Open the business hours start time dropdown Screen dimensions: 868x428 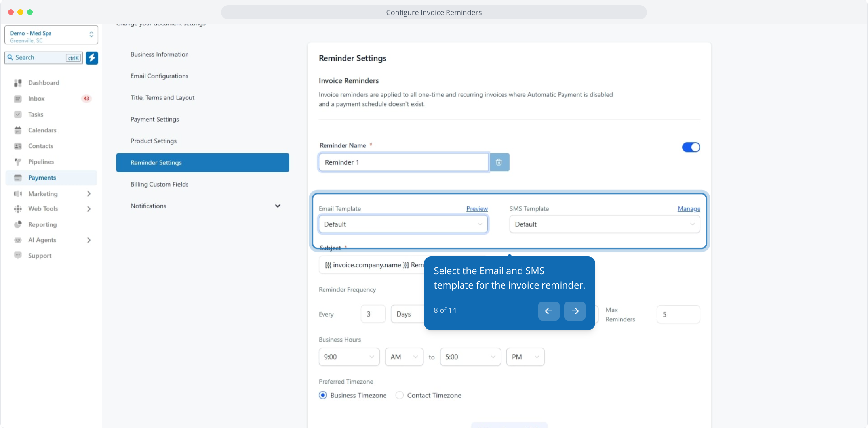click(x=349, y=357)
